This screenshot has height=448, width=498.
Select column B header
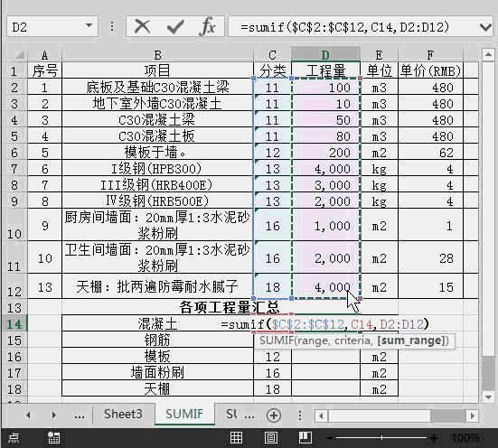pos(157,55)
